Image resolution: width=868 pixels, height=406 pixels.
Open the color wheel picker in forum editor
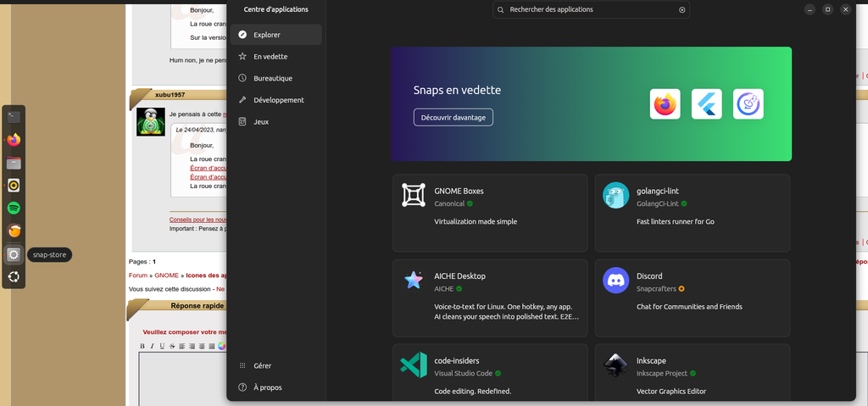221,346
